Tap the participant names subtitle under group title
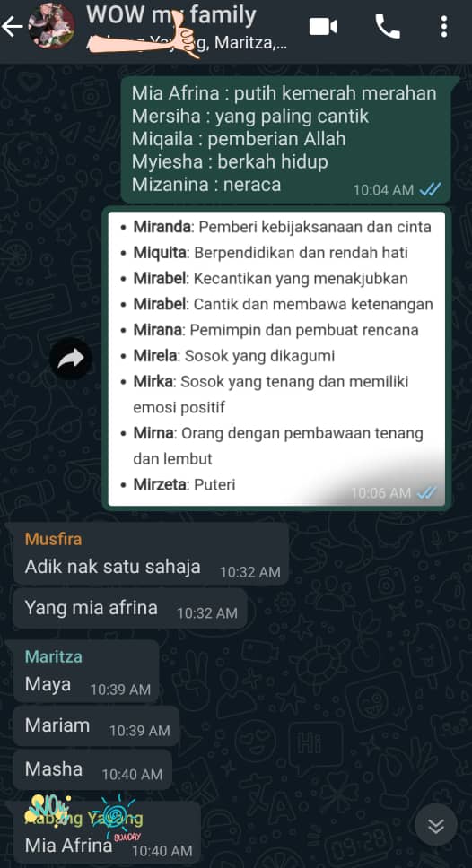 [188, 42]
